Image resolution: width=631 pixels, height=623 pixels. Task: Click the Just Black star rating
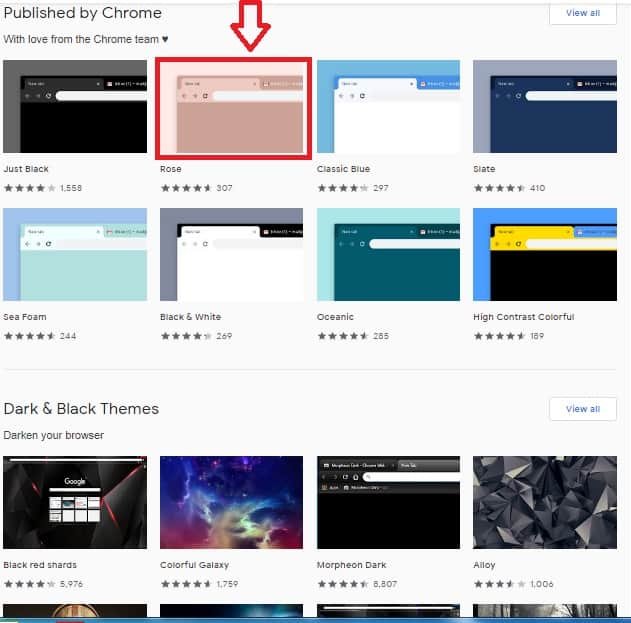(30, 188)
